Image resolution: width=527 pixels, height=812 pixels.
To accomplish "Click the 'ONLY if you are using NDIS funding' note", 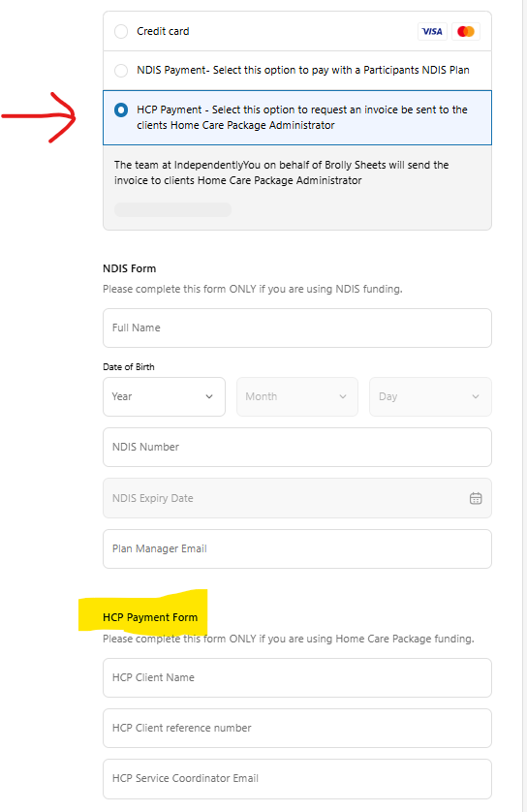I will pos(253,289).
